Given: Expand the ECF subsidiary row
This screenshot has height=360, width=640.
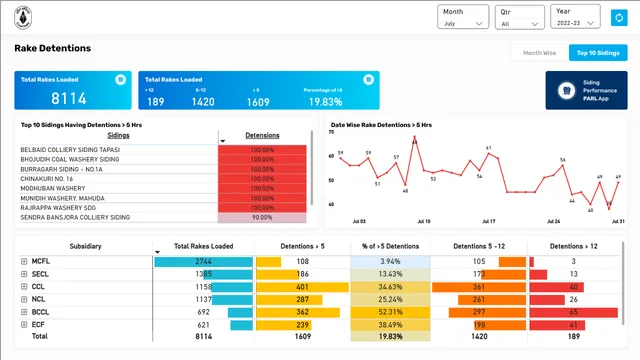Looking at the screenshot, I should point(24,324).
